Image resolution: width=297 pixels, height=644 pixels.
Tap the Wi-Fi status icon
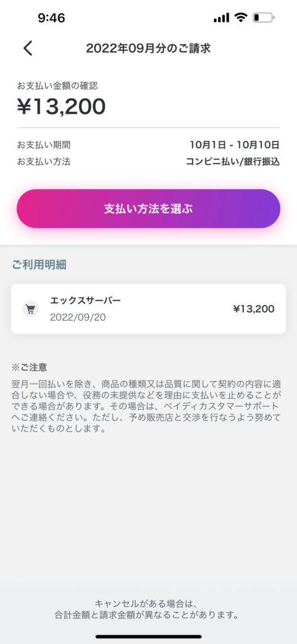(240, 18)
